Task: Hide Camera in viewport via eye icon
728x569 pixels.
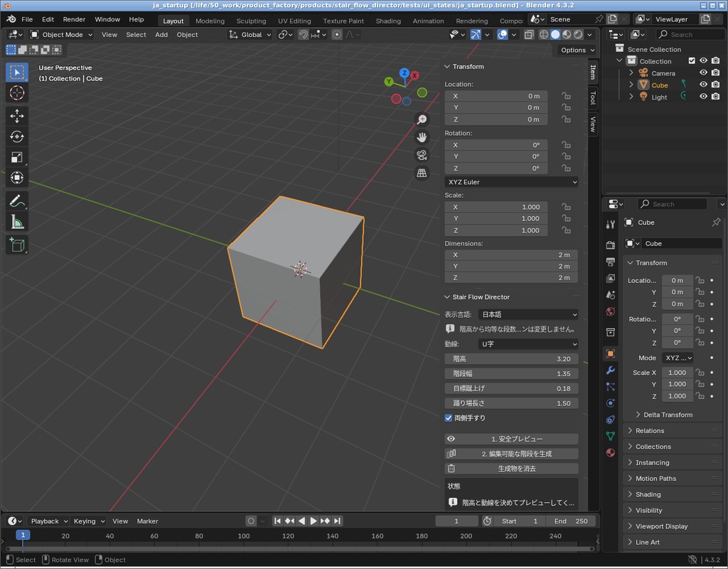Action: click(703, 73)
